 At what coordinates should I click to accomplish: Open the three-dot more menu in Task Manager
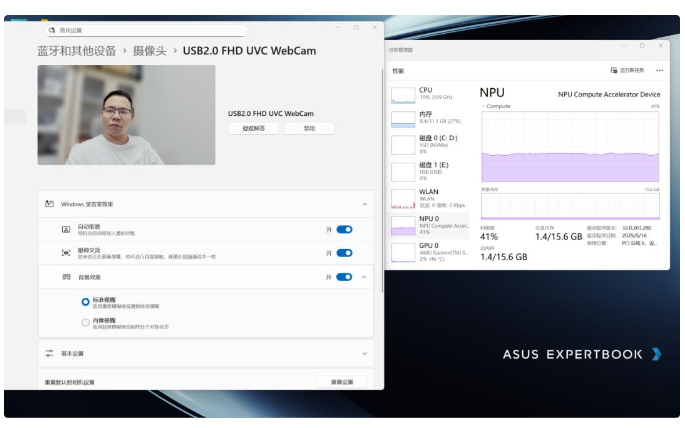point(660,70)
